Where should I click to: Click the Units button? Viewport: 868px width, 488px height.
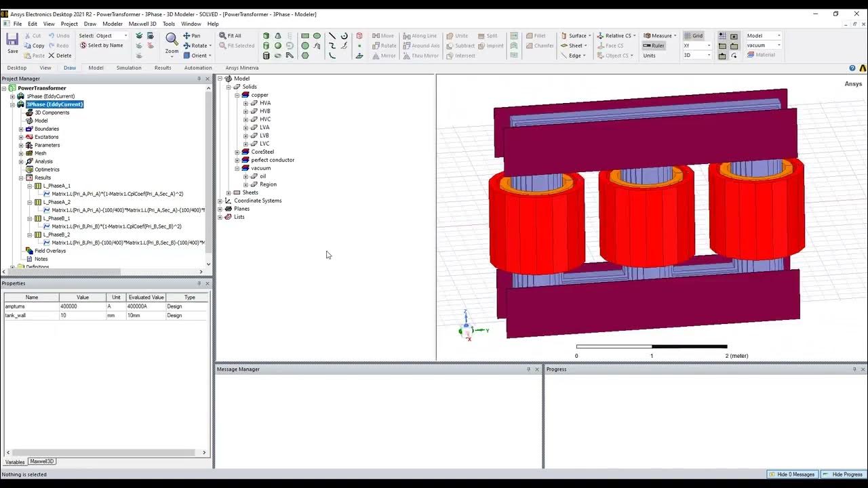coord(650,56)
